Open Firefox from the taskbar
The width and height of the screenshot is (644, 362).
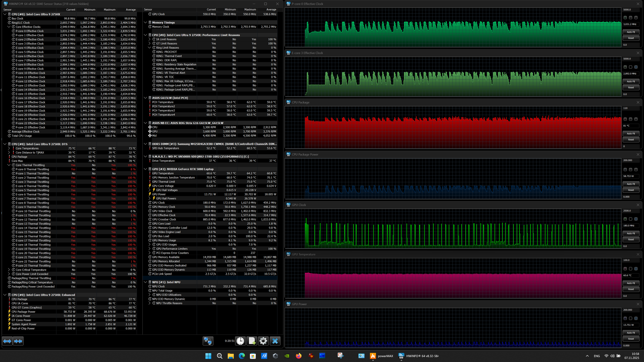click(299, 356)
